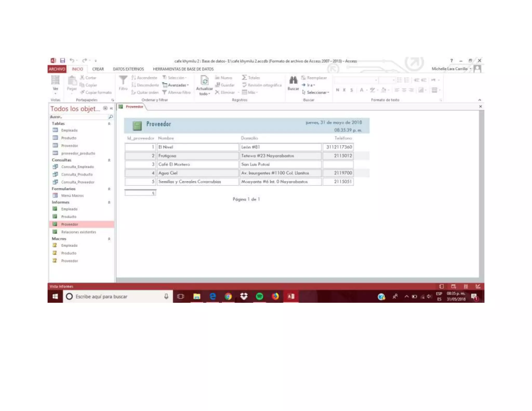Click the navigation pane Buscar search field
Image resolution: width=532 pixels, height=411 pixels.
coord(78,117)
